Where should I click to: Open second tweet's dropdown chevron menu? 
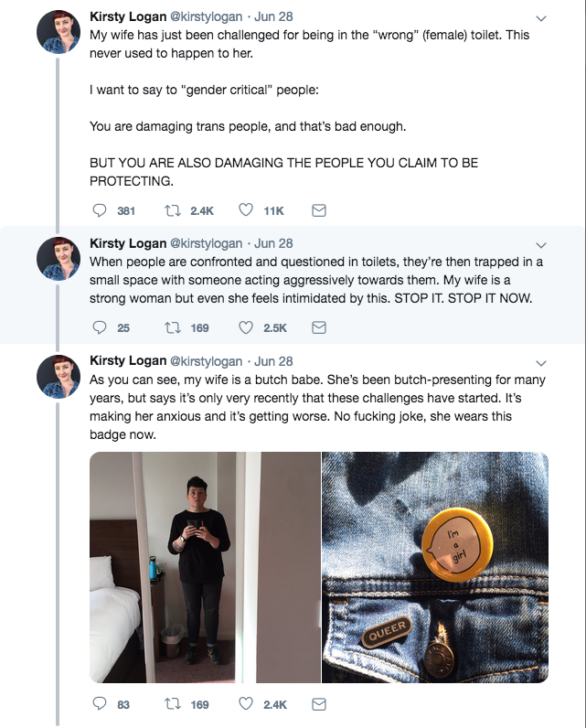(x=540, y=244)
